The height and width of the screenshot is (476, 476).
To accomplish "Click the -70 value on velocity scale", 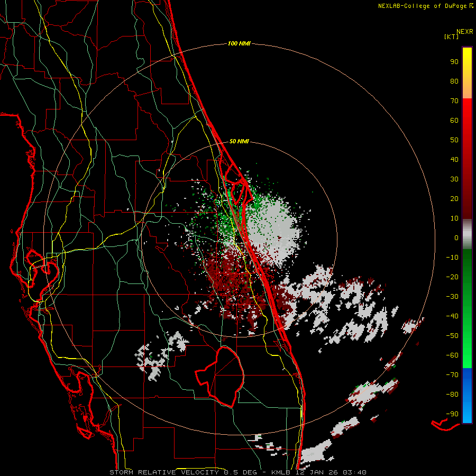I will point(452,375).
